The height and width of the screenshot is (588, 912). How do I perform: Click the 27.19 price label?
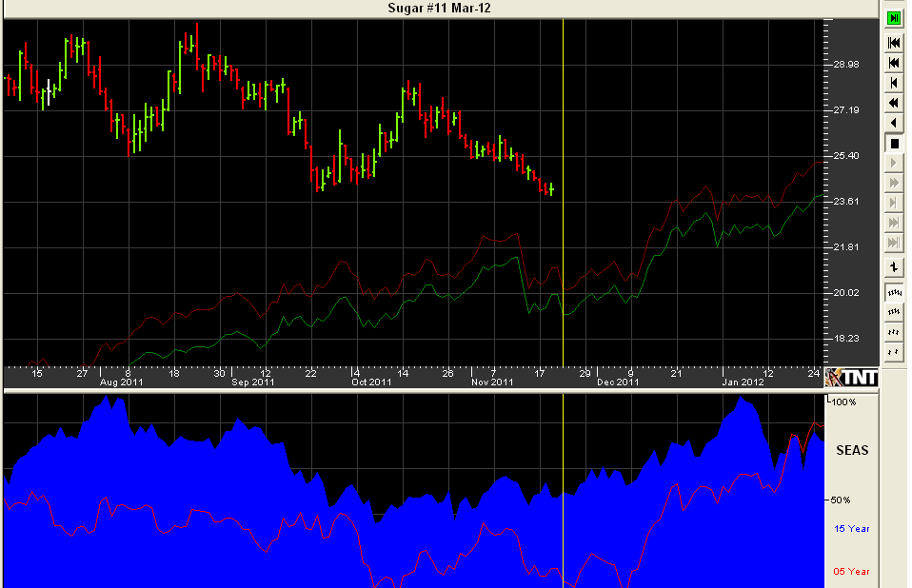pos(845,109)
